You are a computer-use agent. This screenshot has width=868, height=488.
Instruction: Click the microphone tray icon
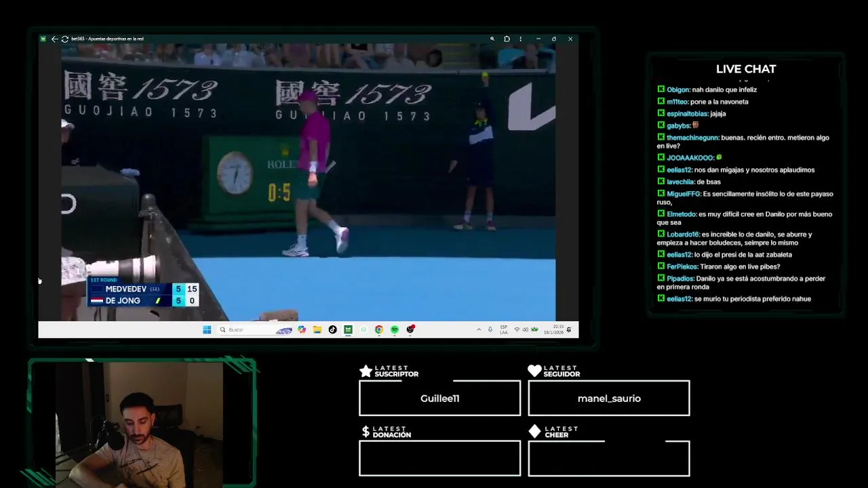(490, 329)
